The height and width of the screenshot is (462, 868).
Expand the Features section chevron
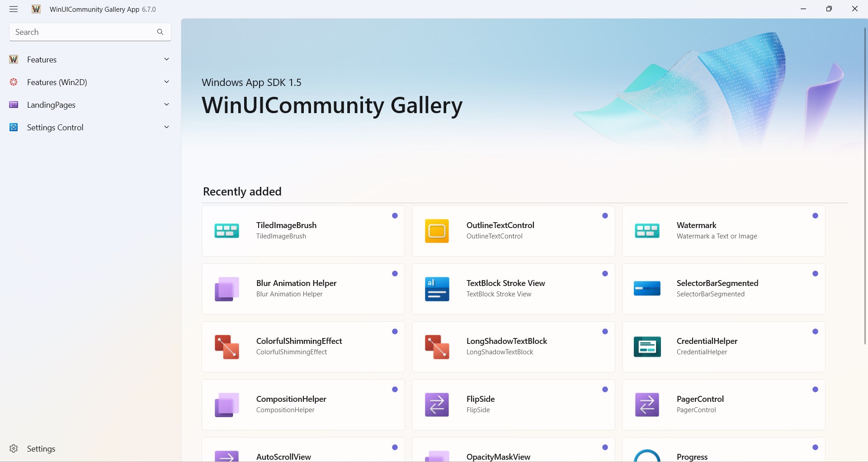[166, 59]
